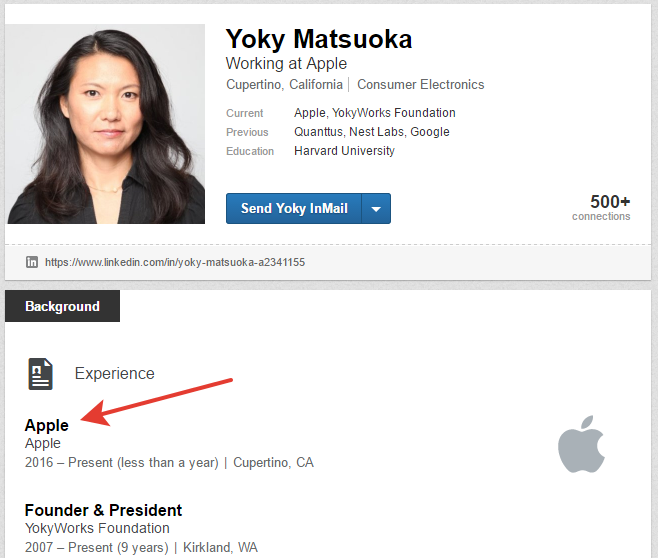Click the Consumer Electronics industry text
658x558 pixels.
[420, 85]
